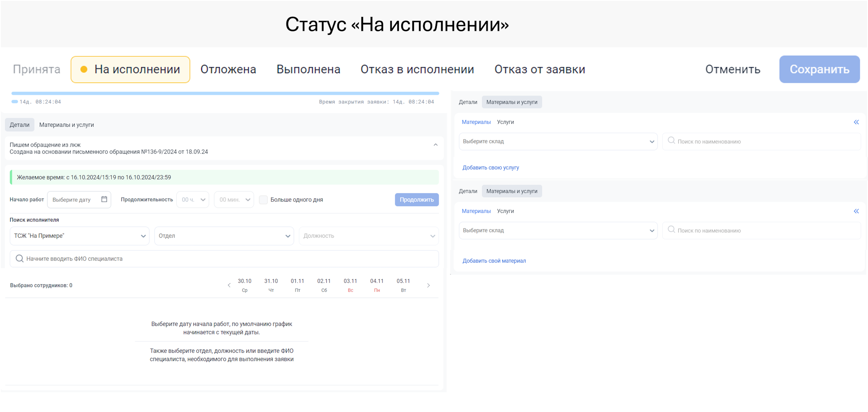868x412 pixels.
Task: Collapse the upper materials panel with double chevron
Action: point(856,122)
